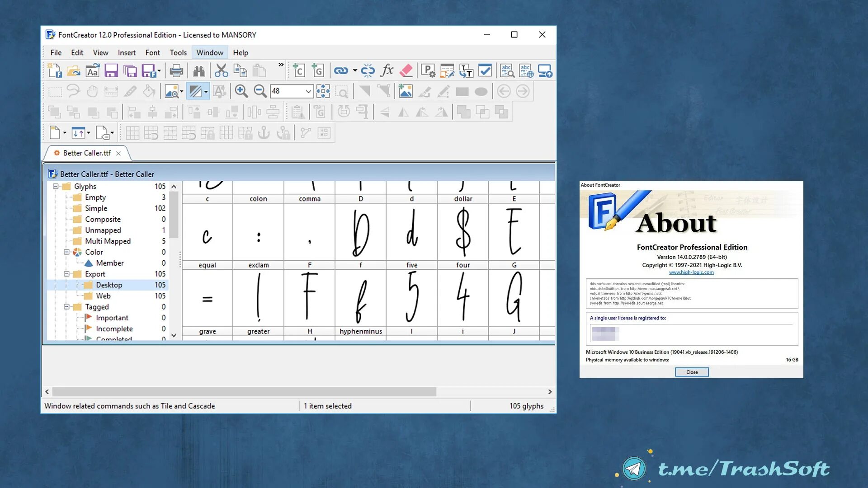Run font validation checkmark icon
Screen dimensions: 868x488
tap(485, 71)
